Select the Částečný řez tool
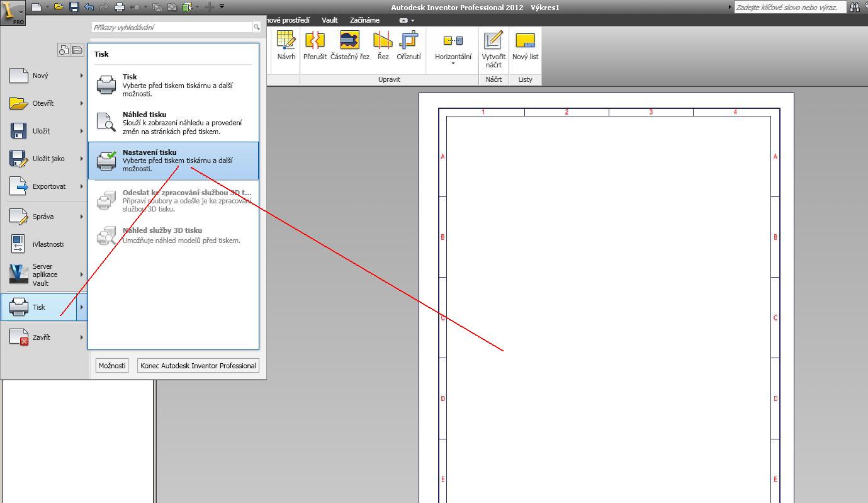Viewport: 868px width, 503px height. 350,45
